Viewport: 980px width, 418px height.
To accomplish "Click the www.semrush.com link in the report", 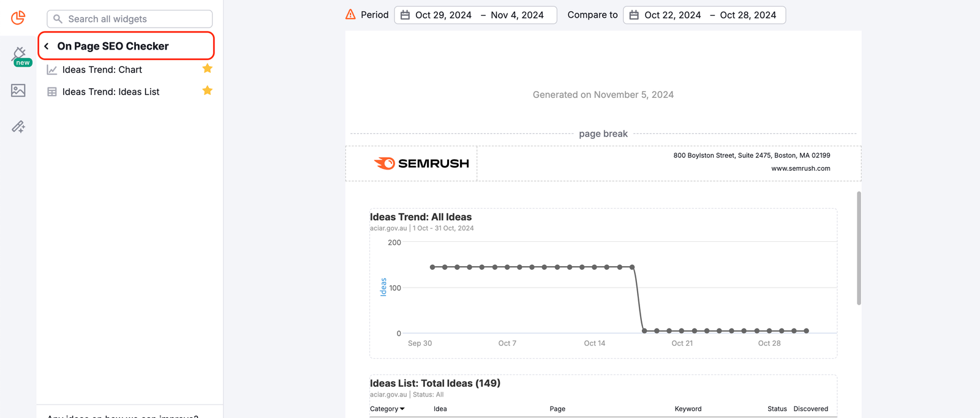I will pos(801,168).
